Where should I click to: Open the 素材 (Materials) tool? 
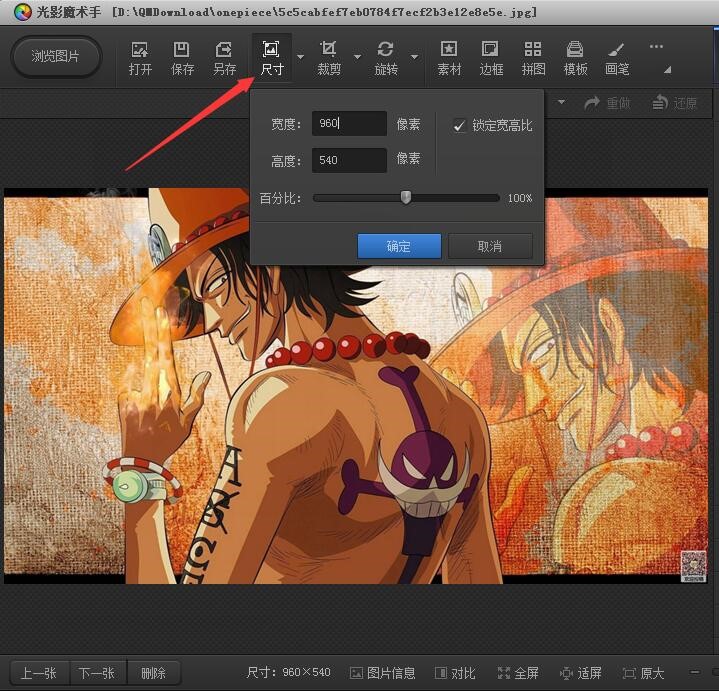[449, 57]
